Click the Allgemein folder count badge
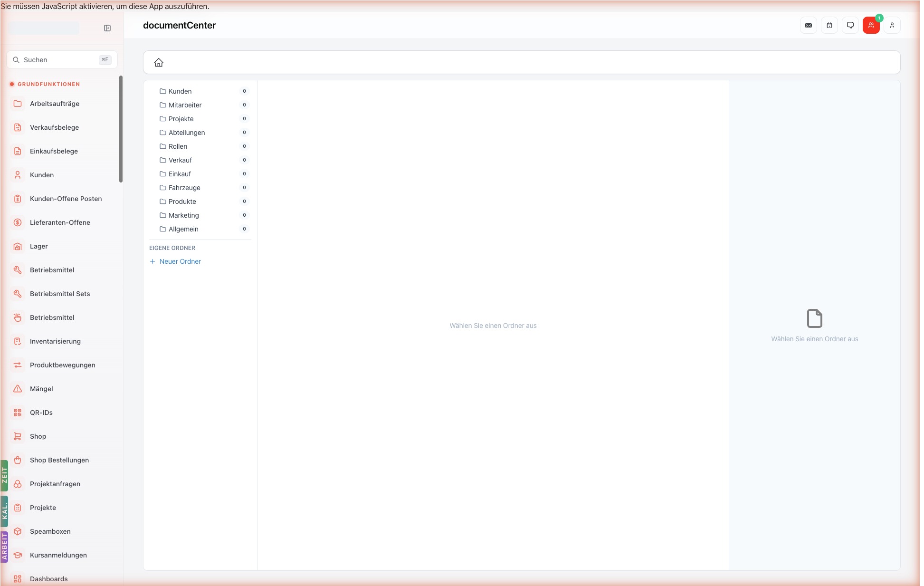This screenshot has height=586, width=924. [x=244, y=229]
